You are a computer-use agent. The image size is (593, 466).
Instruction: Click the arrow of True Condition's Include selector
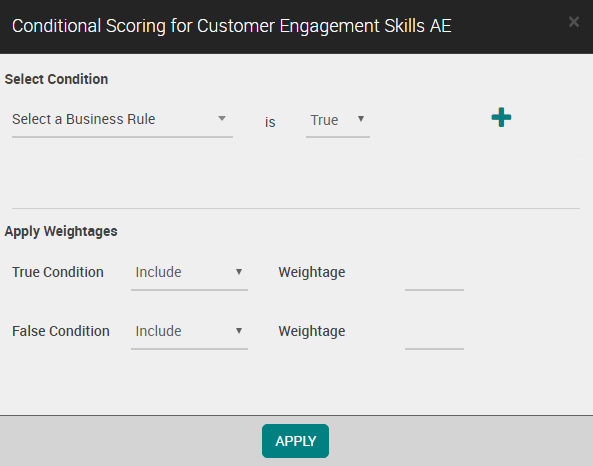pyautogui.click(x=239, y=272)
